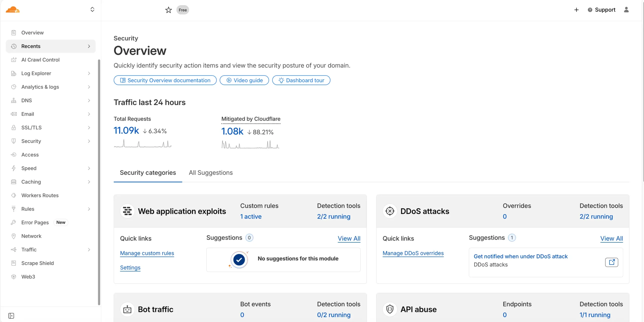The image size is (644, 322).
Task: Click the DNS sidebar icon
Action: pyautogui.click(x=14, y=101)
